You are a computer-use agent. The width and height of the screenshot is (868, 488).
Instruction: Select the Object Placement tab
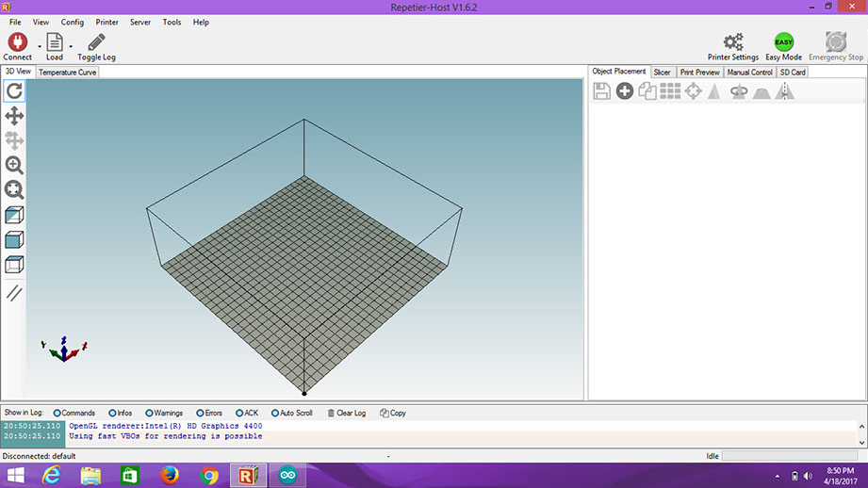619,72
